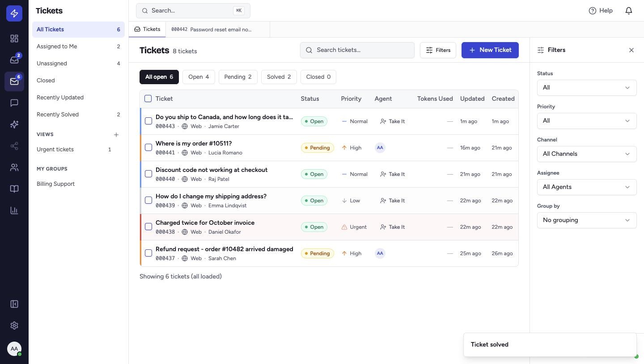Open the tickets mail icon in sidebar
The width and height of the screenshot is (644, 364).
(14, 81)
